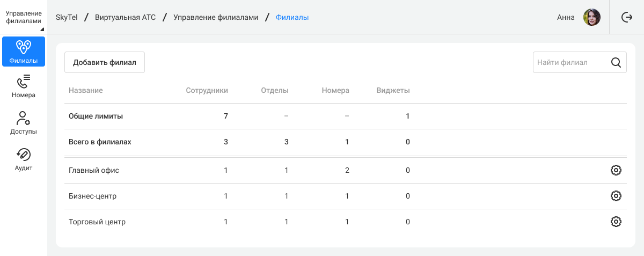644x256 pixels.
Task: Open settings gear for Главный офис
Action: (616, 170)
